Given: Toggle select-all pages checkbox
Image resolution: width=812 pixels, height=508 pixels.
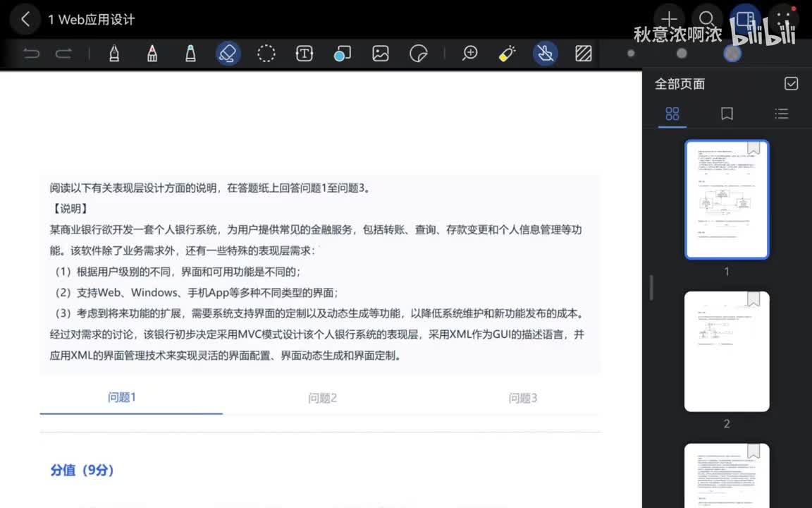Looking at the screenshot, I should (791, 83).
